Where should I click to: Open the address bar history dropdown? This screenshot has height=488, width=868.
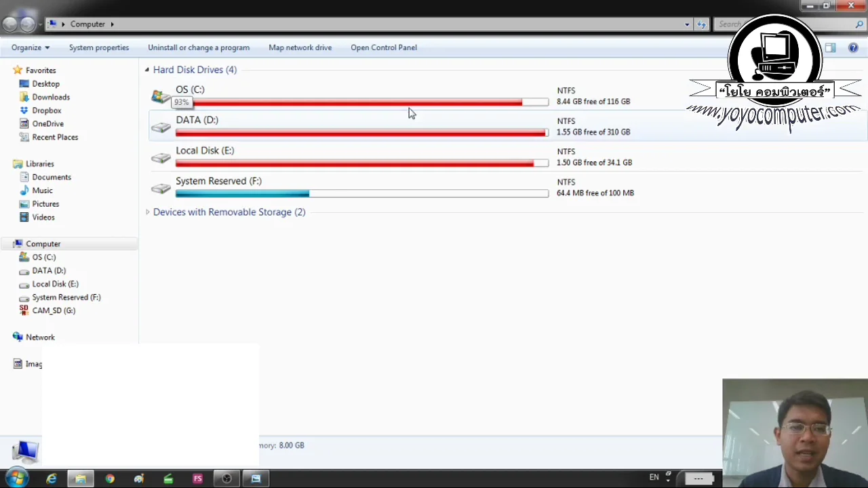click(686, 24)
